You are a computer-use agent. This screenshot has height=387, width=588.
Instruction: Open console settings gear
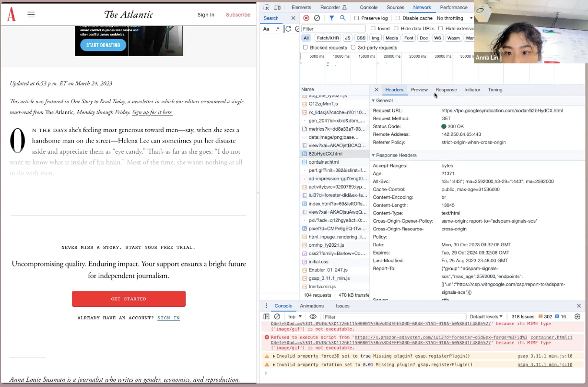[x=577, y=317]
